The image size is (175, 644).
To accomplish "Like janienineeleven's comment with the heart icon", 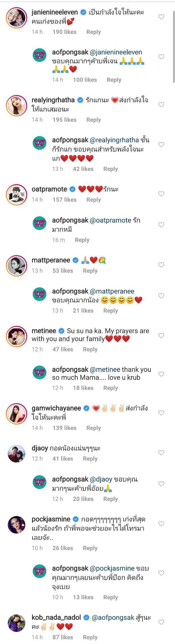I will click(161, 17).
